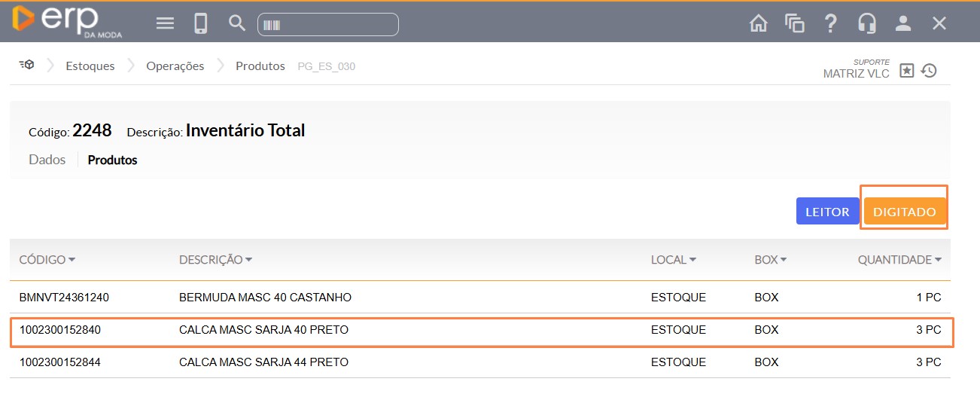Screen dimensions: 980x400
Task: Click the support headset icon
Action: click(866, 23)
